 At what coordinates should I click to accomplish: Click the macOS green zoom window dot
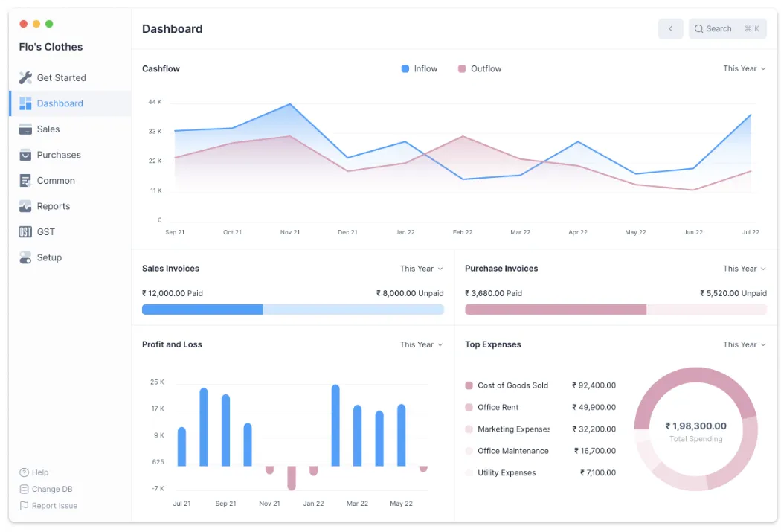point(49,24)
